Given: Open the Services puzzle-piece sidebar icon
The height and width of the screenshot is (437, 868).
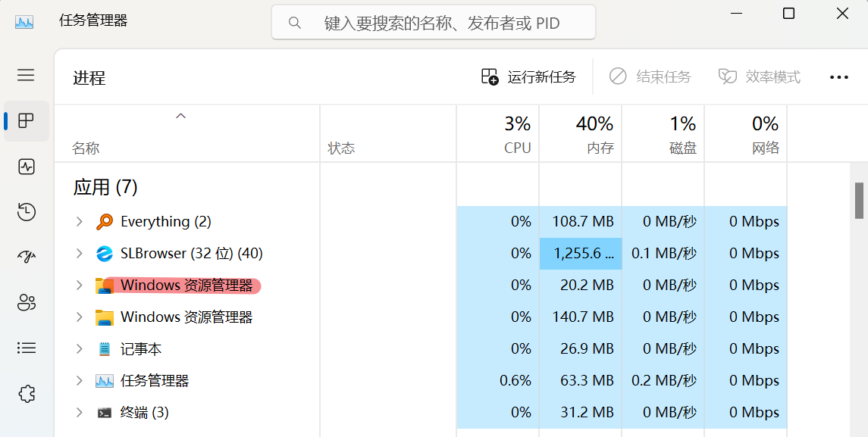Looking at the screenshot, I should click(x=26, y=394).
